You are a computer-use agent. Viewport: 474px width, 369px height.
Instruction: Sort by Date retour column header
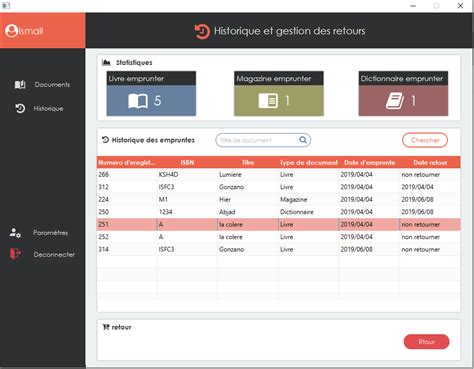(430, 163)
